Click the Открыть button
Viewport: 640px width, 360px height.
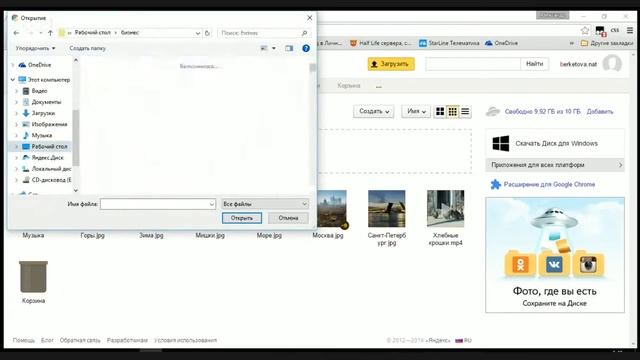(242, 218)
